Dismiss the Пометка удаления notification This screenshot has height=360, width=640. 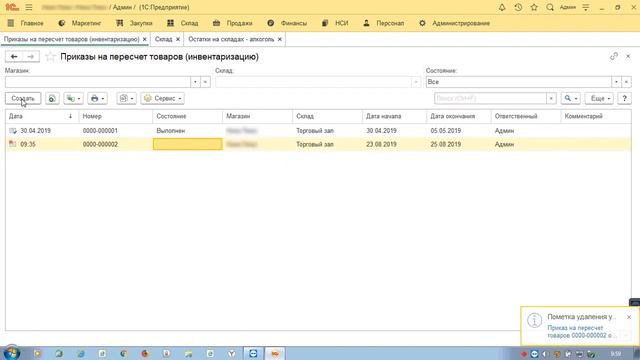pos(629,317)
